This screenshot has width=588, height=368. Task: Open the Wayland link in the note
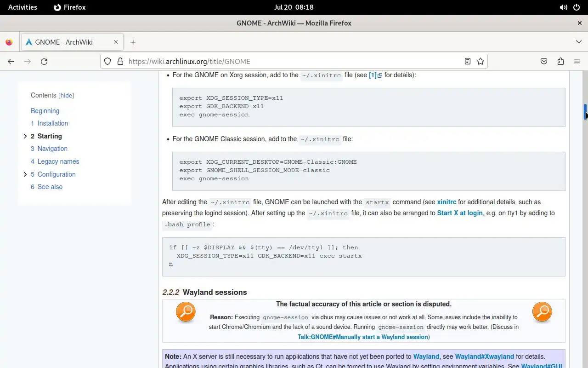point(426,356)
